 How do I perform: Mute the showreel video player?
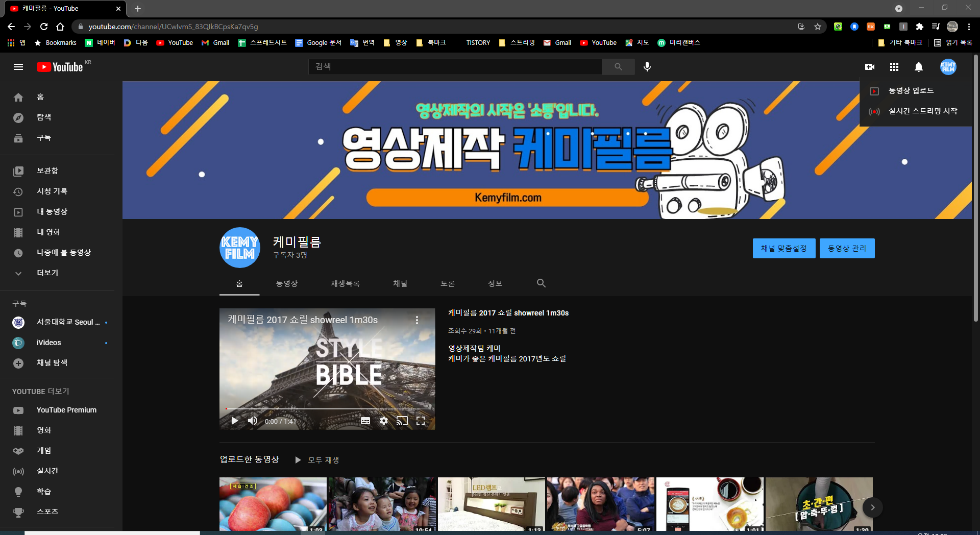[253, 421]
